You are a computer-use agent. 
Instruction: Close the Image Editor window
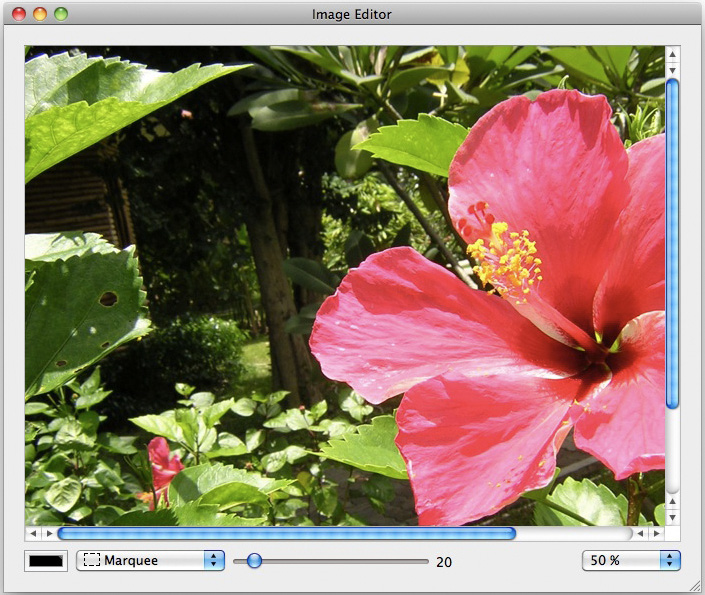19,14
